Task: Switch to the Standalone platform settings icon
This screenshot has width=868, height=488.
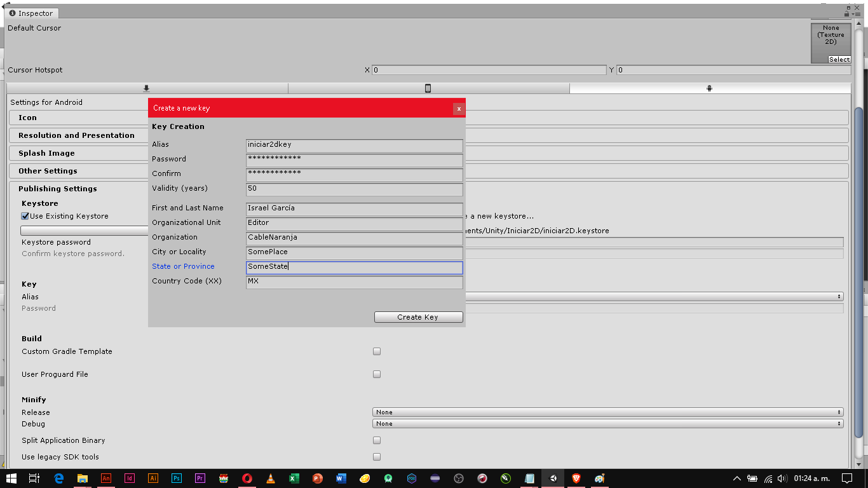Action: (147, 88)
